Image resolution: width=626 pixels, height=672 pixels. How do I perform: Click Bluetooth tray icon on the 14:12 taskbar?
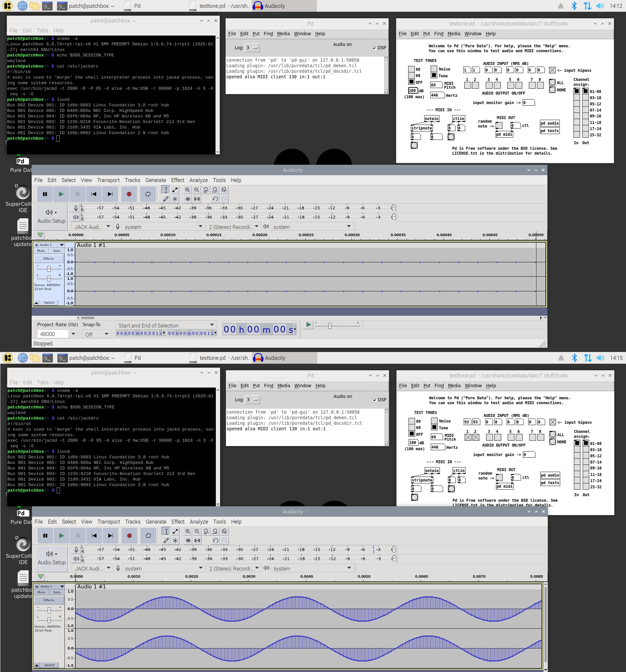574,6
